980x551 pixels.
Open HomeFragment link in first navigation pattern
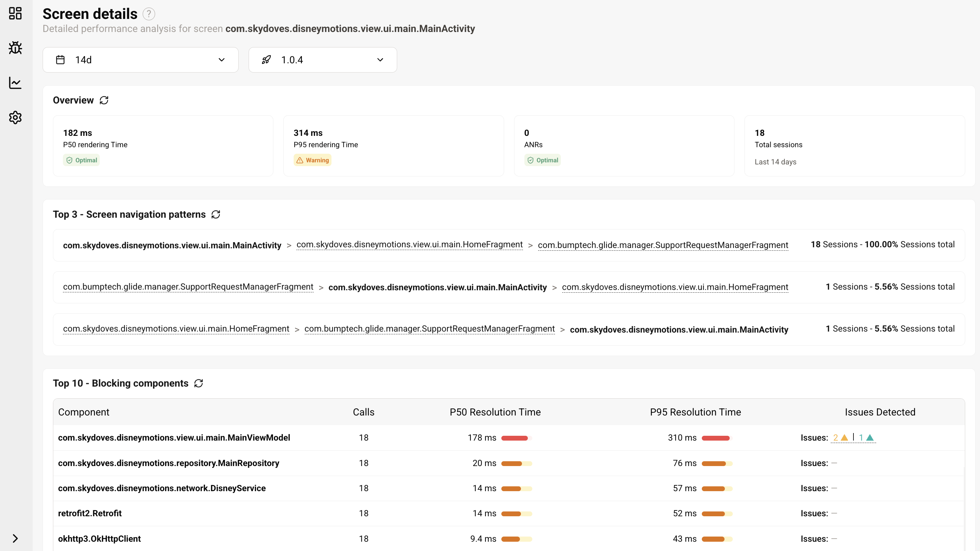(409, 245)
